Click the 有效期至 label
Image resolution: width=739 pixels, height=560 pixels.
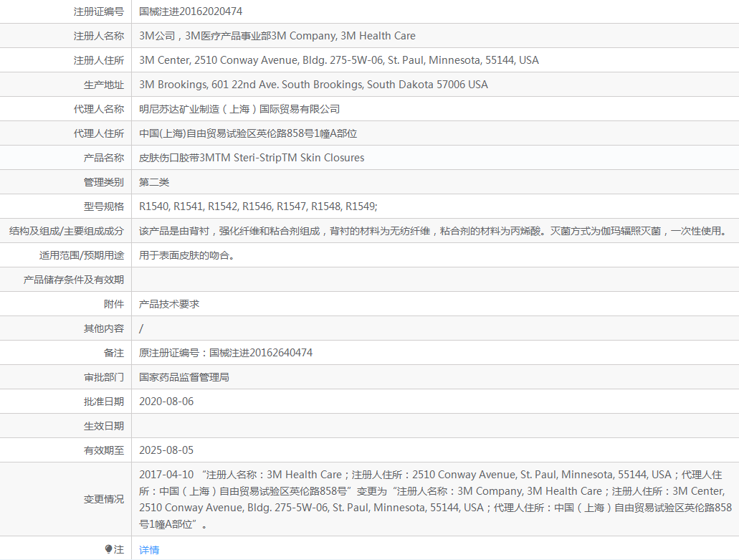104,450
